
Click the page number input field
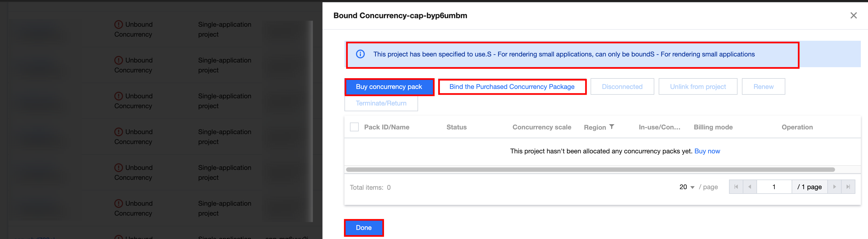[x=774, y=187]
